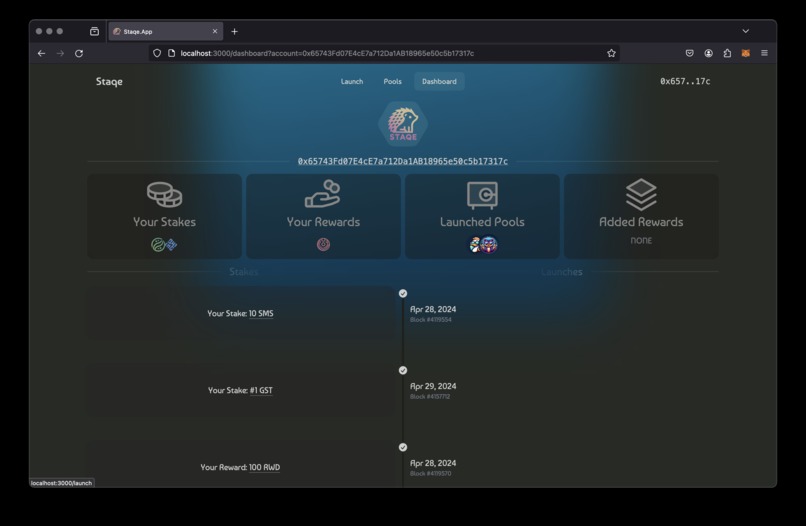Click the Apr 29, 2024 date

pos(433,386)
